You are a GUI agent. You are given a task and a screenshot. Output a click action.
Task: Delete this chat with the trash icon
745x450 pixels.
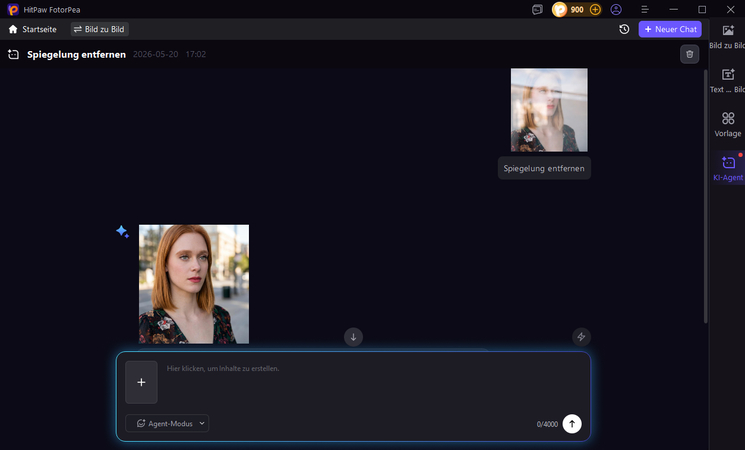point(689,54)
